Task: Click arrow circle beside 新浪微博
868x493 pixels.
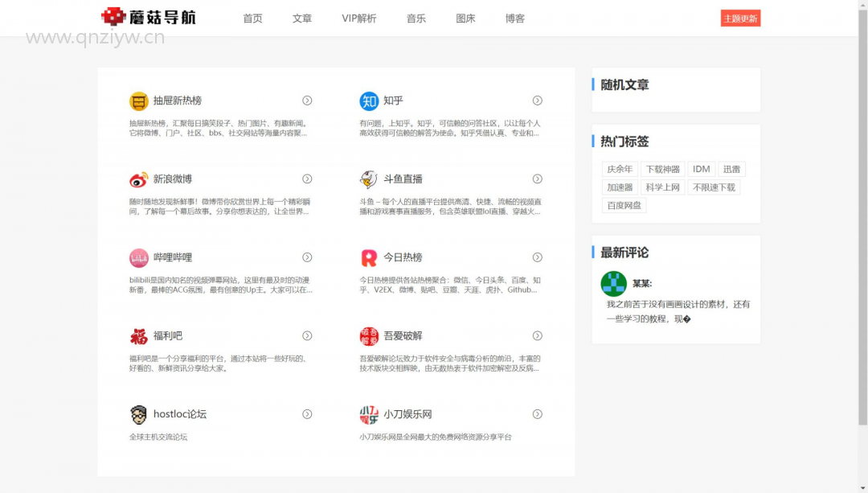Action: pos(307,179)
